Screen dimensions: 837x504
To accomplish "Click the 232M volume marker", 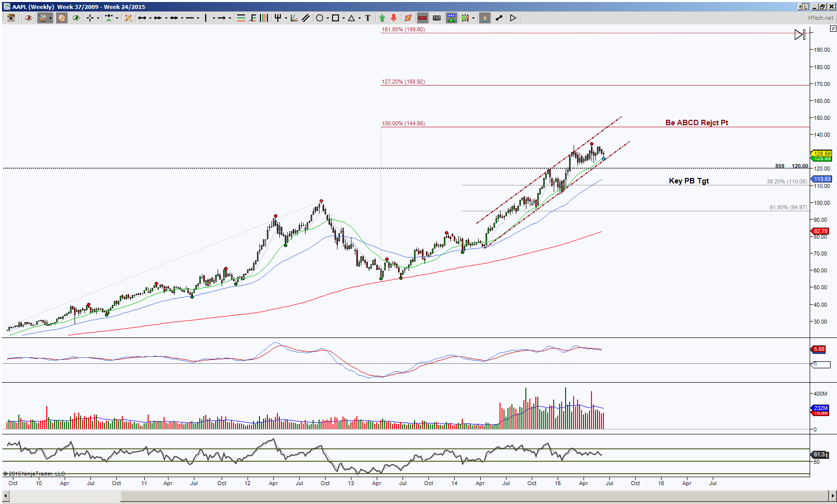I will (821, 408).
